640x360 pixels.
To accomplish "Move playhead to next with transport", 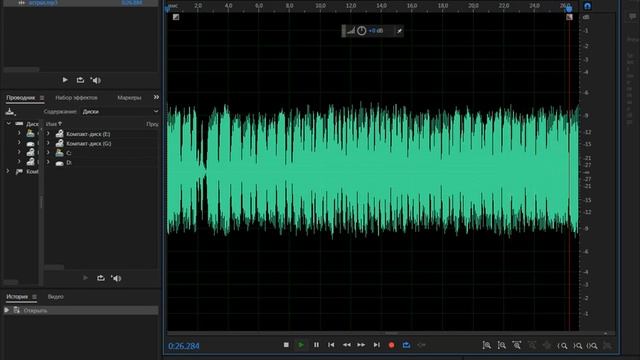I will (376, 345).
